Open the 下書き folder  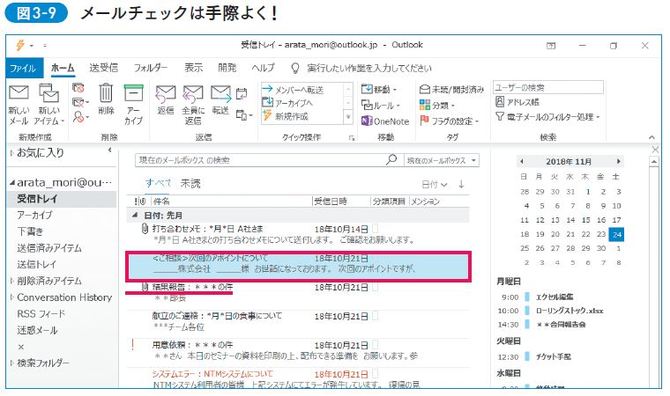tap(30, 232)
